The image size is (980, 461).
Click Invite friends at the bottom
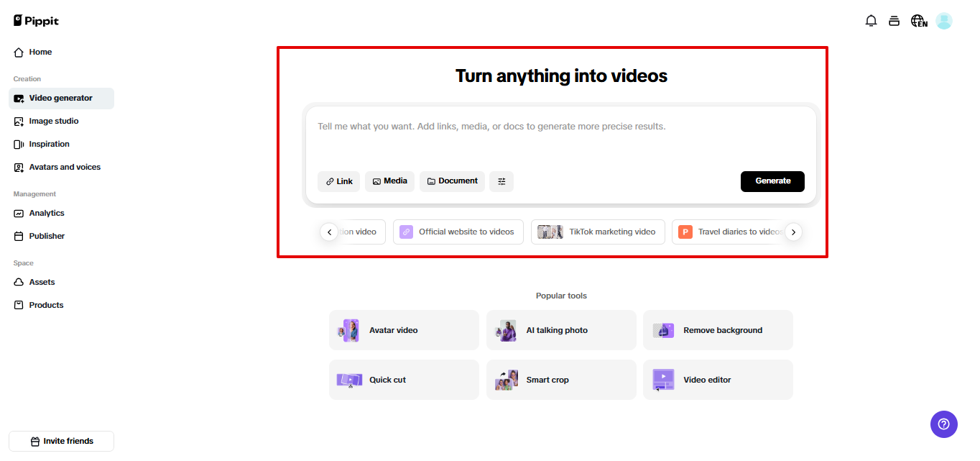click(61, 441)
